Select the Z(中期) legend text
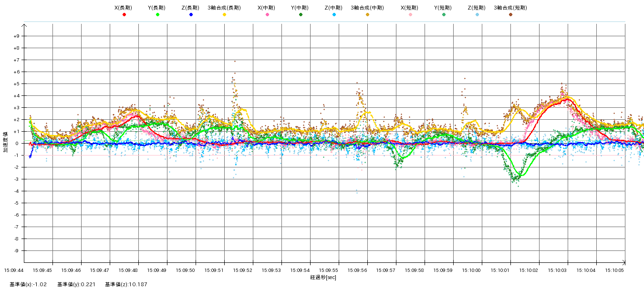 (x=333, y=8)
